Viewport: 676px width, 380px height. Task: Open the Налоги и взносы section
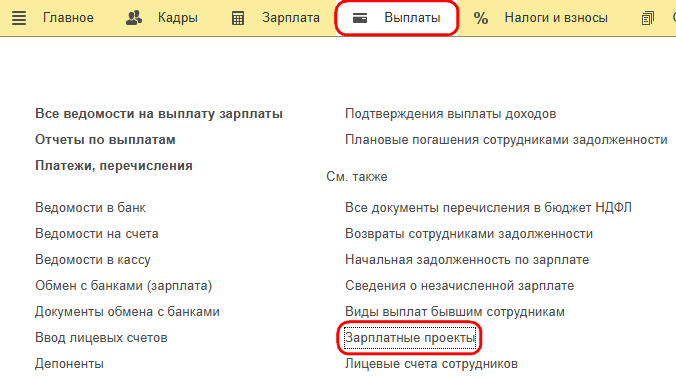556,18
